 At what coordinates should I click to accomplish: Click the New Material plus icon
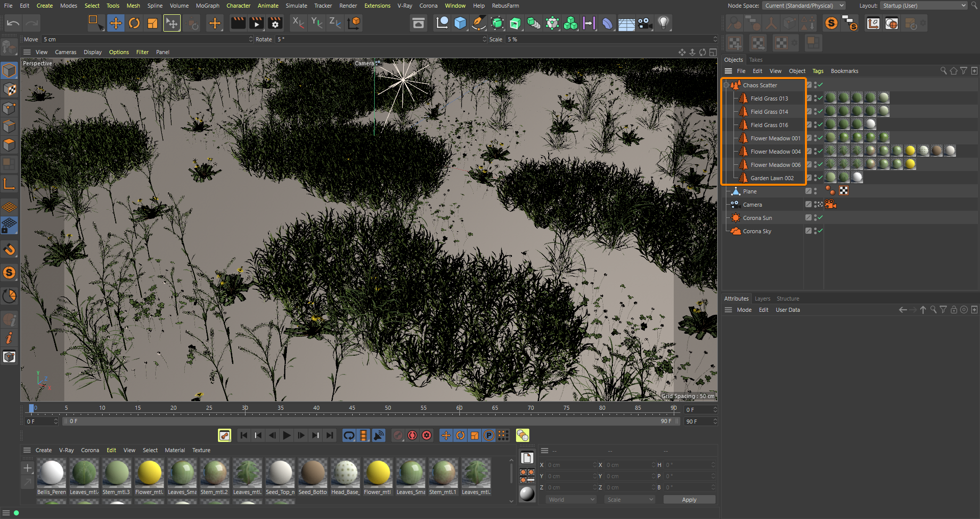point(28,468)
